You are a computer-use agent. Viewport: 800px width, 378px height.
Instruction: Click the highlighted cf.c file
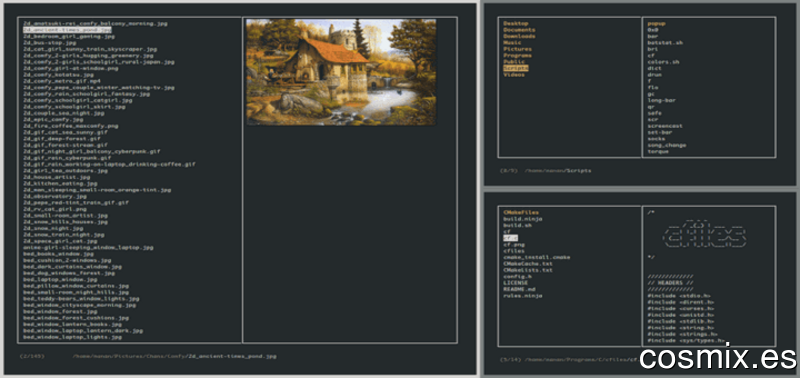511,238
